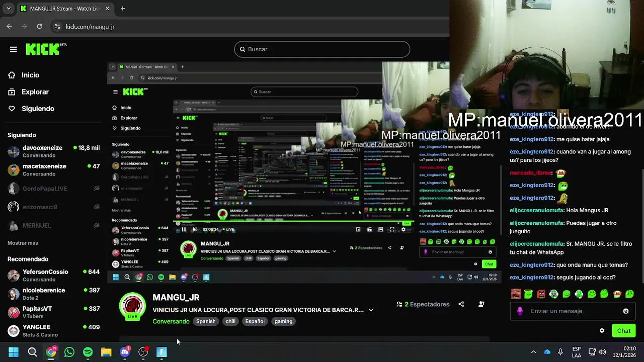Click the Siguiendo heart icon in left sidebar
This screenshot has width=644, height=362.
12,109
